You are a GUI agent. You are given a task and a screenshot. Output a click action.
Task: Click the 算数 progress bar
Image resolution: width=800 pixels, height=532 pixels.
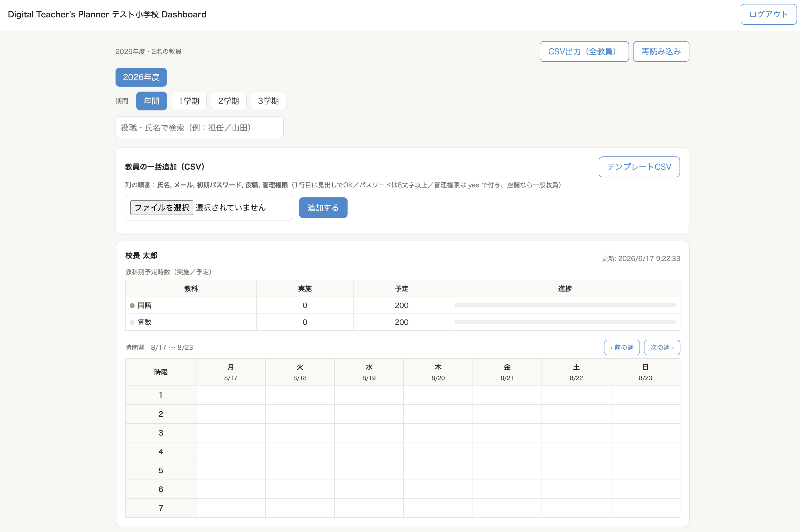565,322
